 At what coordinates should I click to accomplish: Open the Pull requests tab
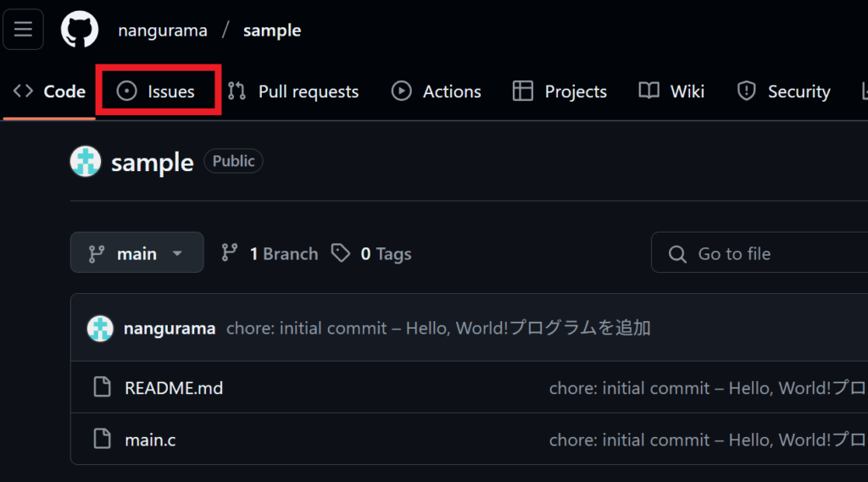[292, 91]
